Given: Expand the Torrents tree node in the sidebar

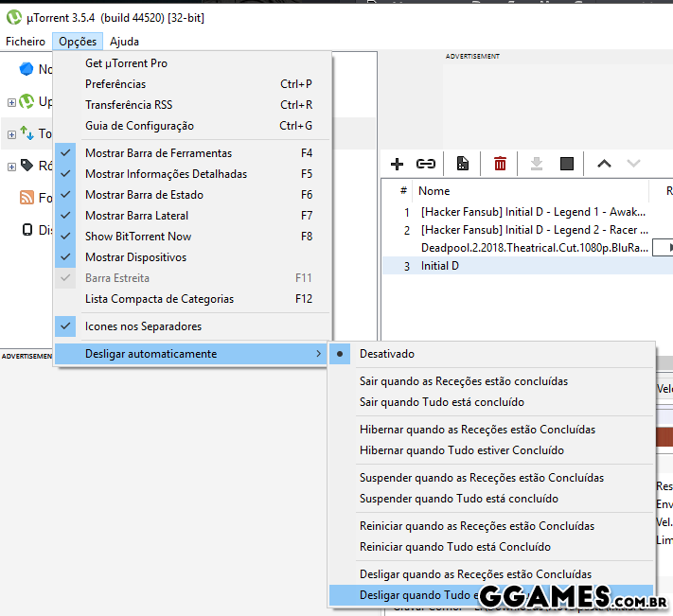Looking at the screenshot, I should (x=11, y=134).
